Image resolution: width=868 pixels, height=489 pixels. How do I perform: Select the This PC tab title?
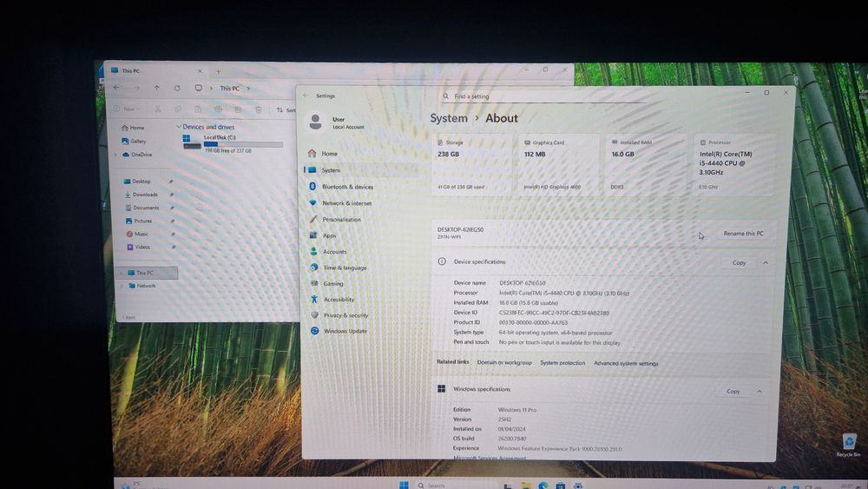coord(131,71)
